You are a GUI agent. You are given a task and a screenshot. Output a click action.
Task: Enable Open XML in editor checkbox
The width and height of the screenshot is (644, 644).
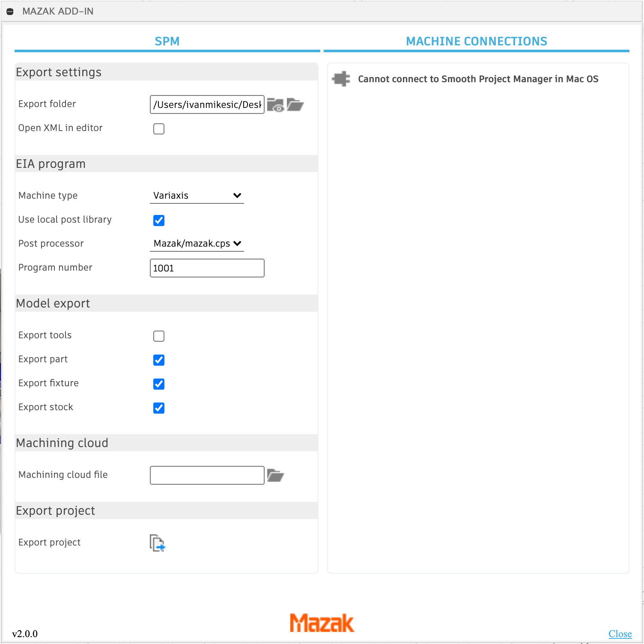click(159, 129)
